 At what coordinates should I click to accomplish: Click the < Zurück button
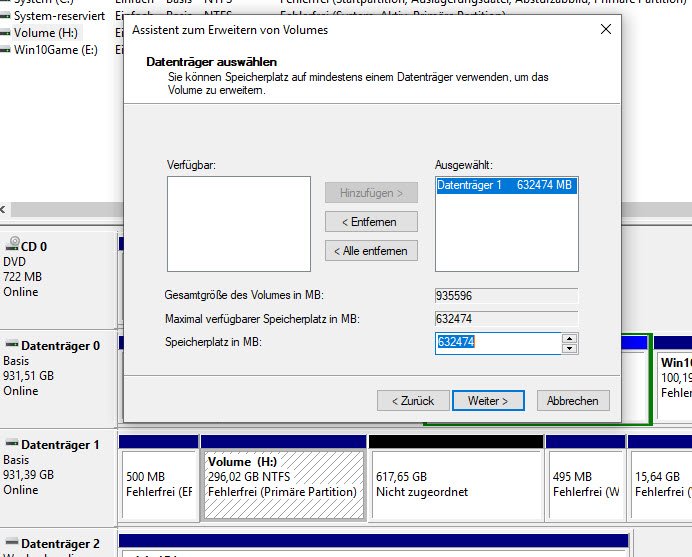point(413,401)
